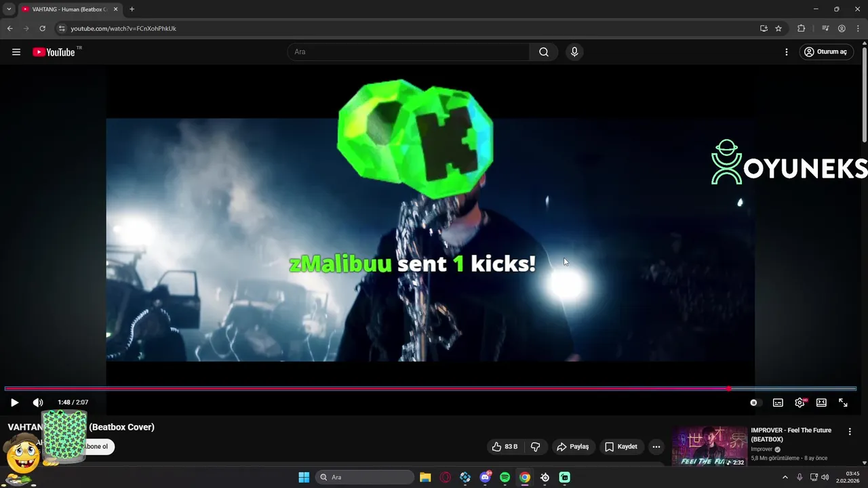Open more actions ellipsis below the video
The width and height of the screenshot is (868, 488).
(x=656, y=447)
